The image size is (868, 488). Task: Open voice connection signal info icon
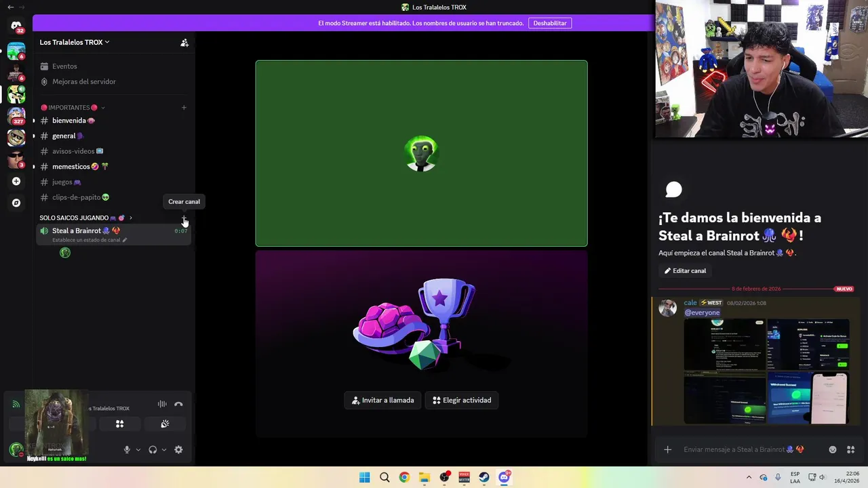pos(16,405)
